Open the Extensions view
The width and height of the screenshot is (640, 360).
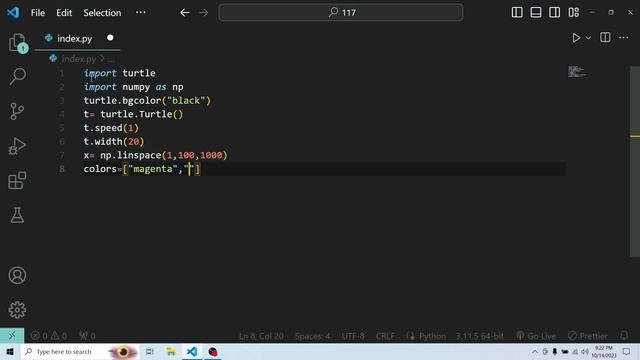pos(17,180)
